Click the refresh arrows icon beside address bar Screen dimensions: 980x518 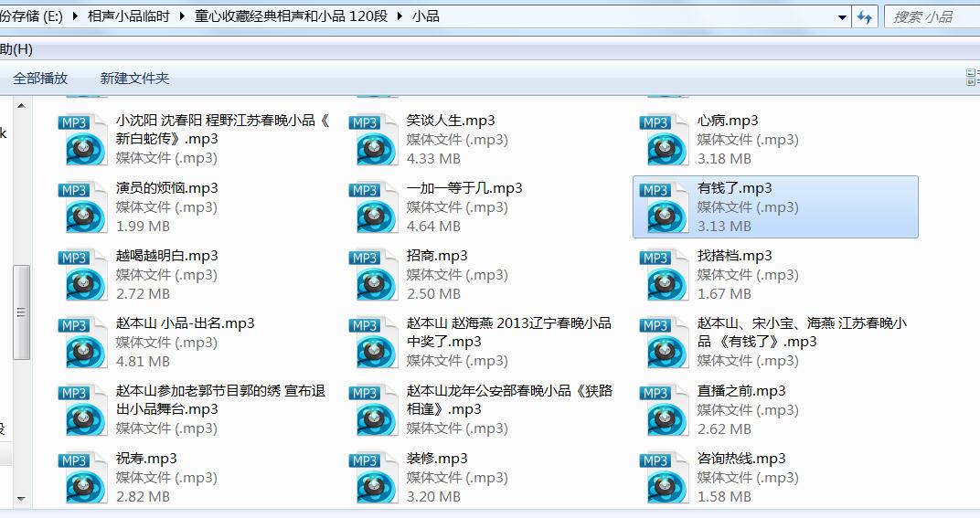click(x=865, y=16)
